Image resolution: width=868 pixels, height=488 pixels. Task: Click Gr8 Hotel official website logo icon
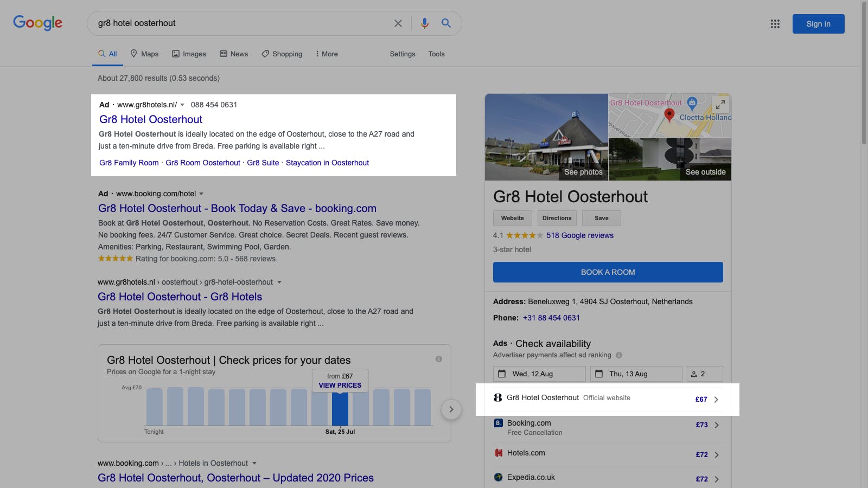[498, 397]
